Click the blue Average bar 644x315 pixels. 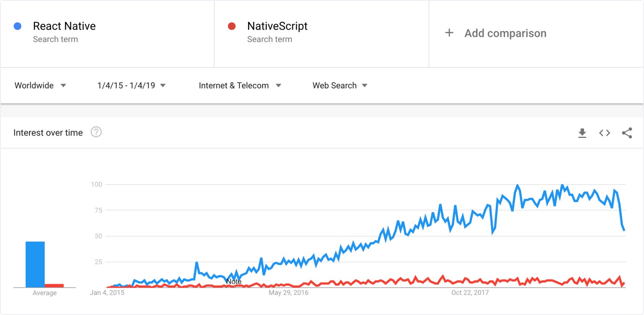35,264
